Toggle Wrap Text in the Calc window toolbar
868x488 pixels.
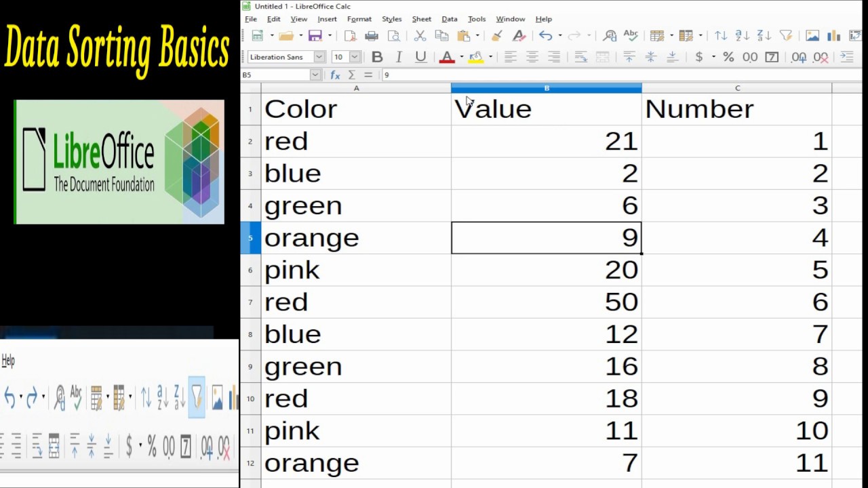pos(580,57)
